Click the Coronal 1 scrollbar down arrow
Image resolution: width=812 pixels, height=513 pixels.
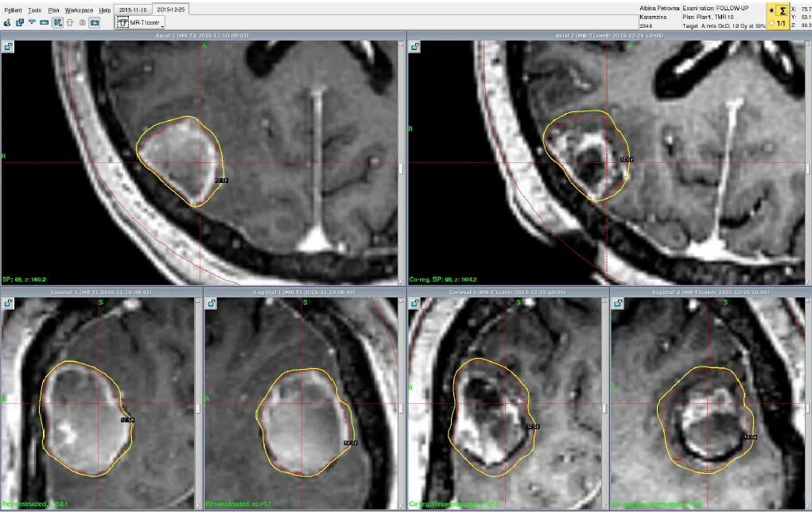(198, 505)
